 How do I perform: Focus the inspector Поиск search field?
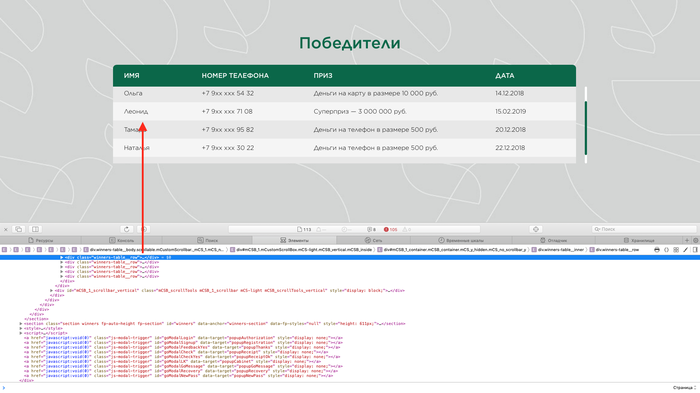(644, 229)
